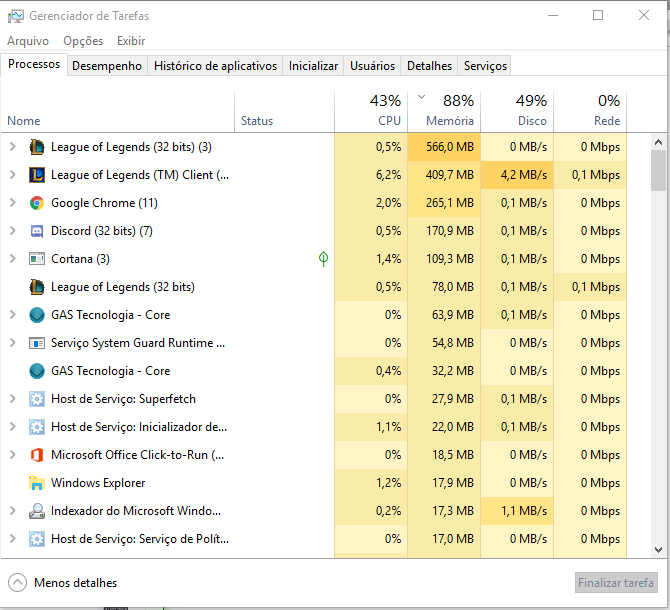Image resolution: width=670 pixels, height=610 pixels.
Task: Expand Host de Serviço: Superfetch row
Action: [x=12, y=399]
